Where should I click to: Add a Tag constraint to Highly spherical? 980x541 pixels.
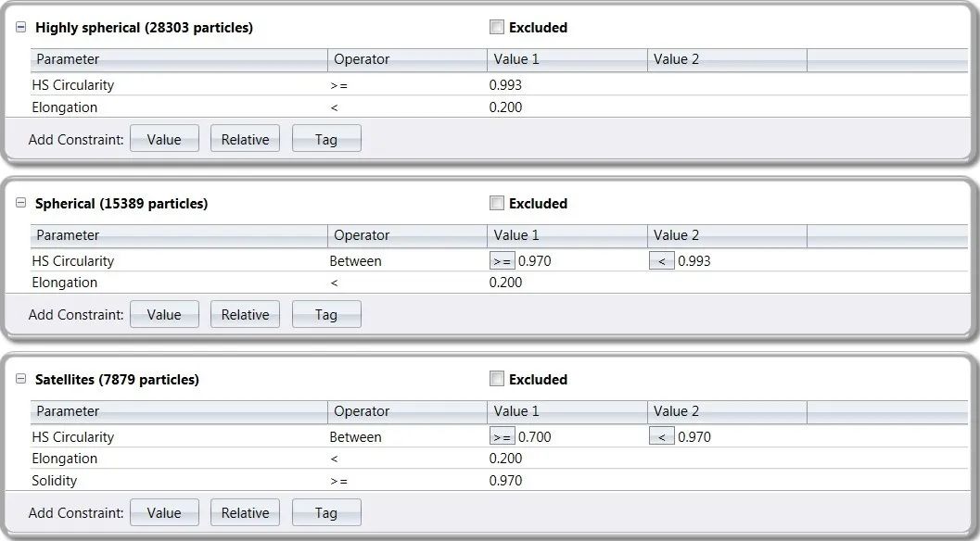click(325, 140)
